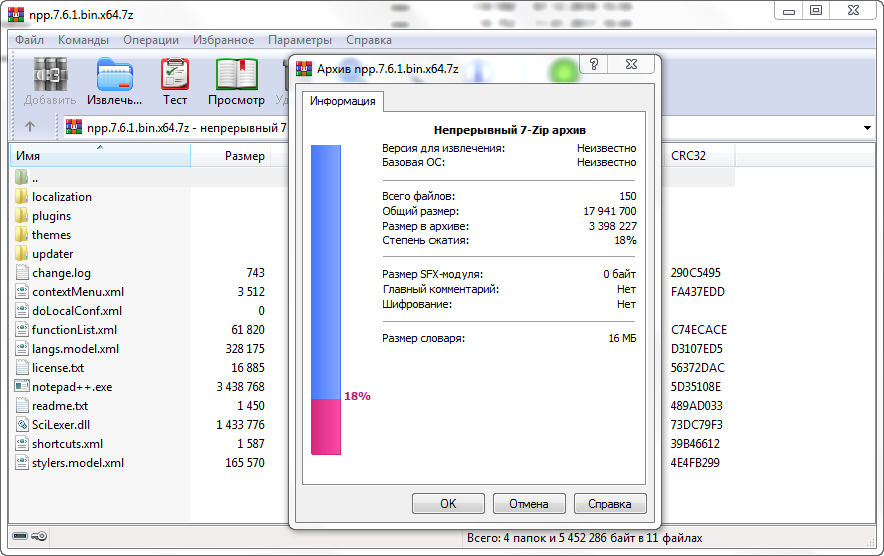
Task: Select the Информация tab
Action: 342,101
